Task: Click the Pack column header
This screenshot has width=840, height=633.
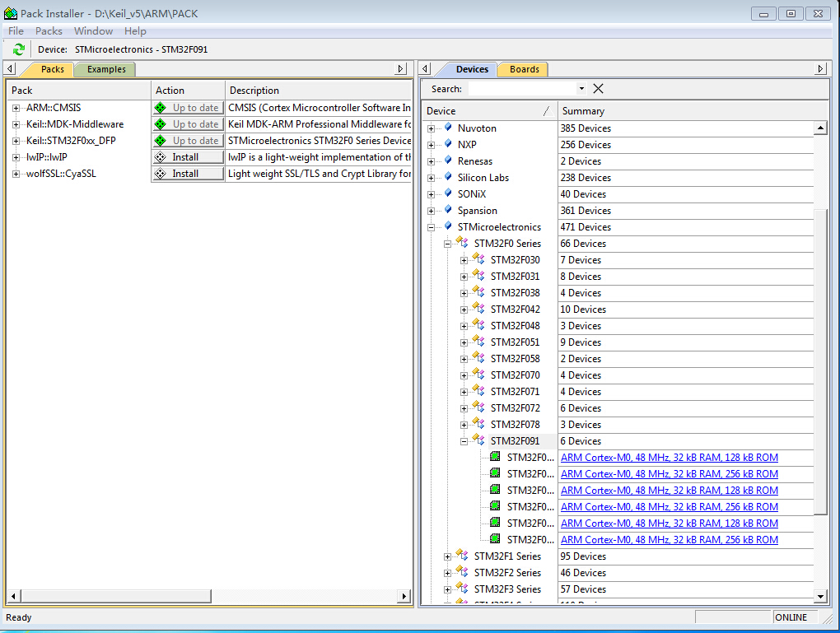Action: 79,91
